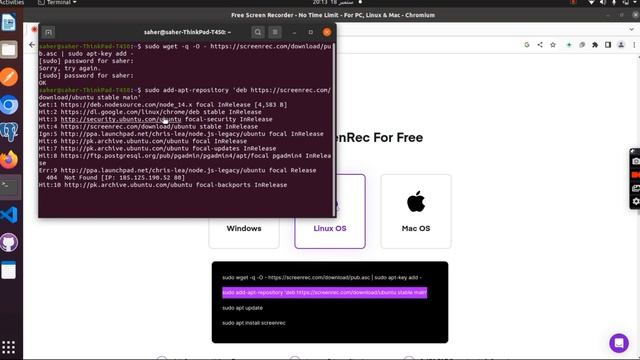Open the white notes app in dock

coord(9,270)
